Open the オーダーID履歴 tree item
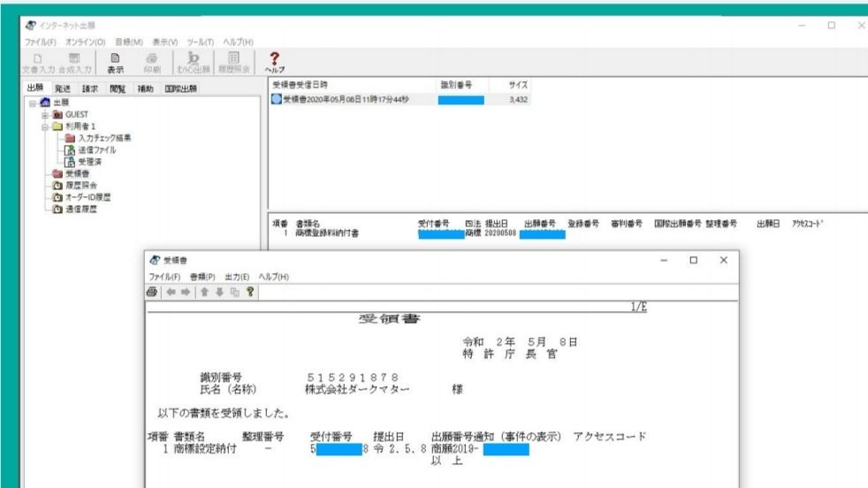Viewport: 868px width, 488px height. point(88,196)
